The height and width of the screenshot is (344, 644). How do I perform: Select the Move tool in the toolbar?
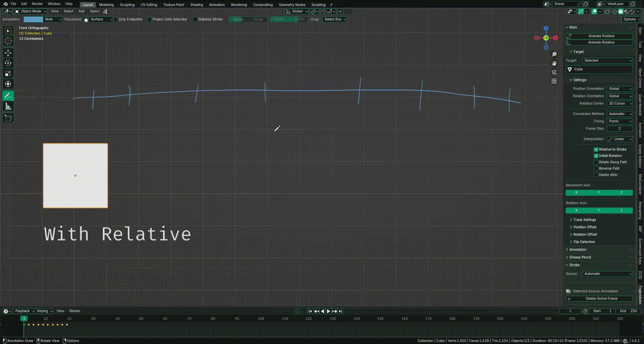pyautogui.click(x=8, y=53)
